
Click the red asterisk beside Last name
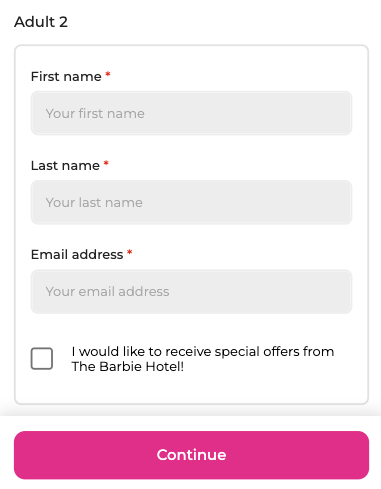pyautogui.click(x=106, y=163)
